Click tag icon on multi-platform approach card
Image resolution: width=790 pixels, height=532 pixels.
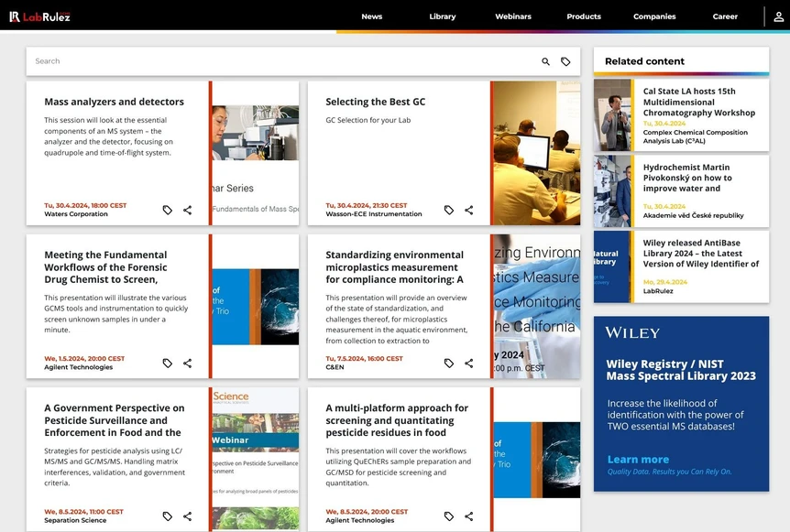click(x=449, y=516)
